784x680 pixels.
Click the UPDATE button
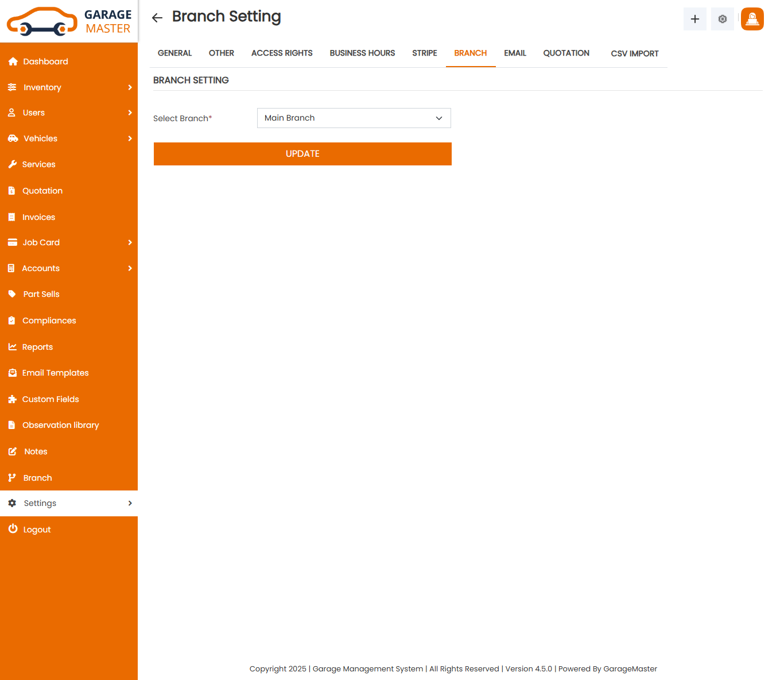tap(302, 154)
